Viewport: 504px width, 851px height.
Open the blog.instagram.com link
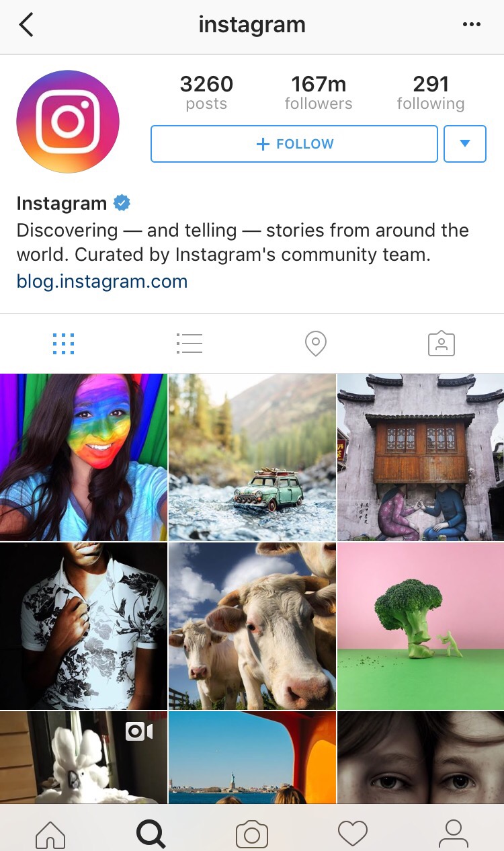point(102,281)
